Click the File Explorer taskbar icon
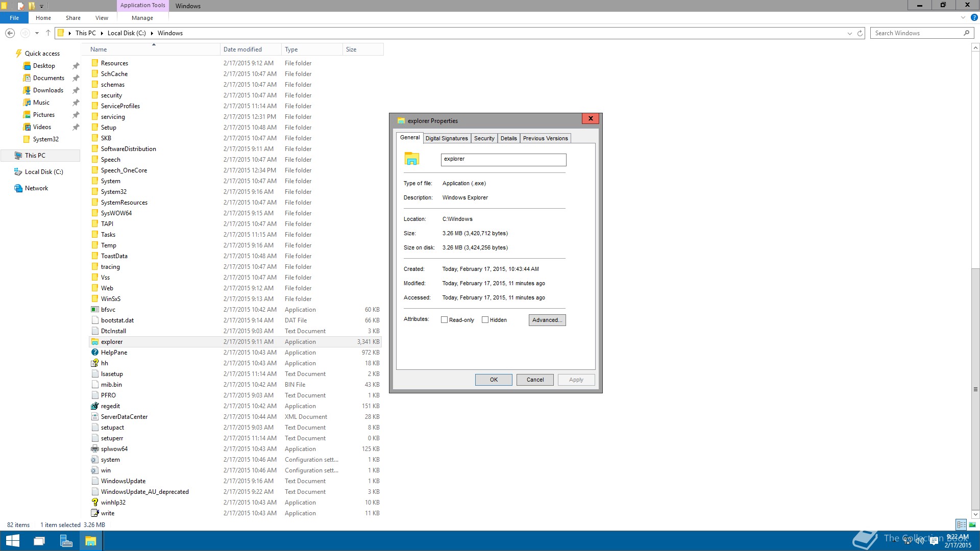 click(91, 541)
